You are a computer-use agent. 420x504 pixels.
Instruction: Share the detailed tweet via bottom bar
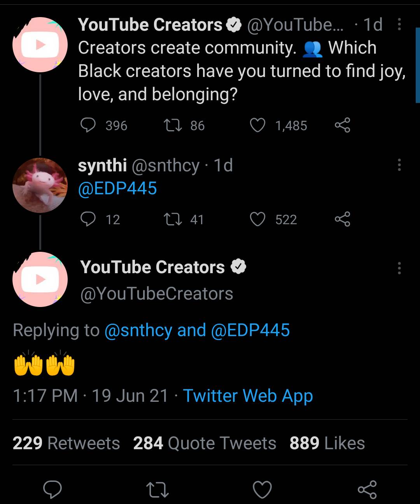pos(368,490)
